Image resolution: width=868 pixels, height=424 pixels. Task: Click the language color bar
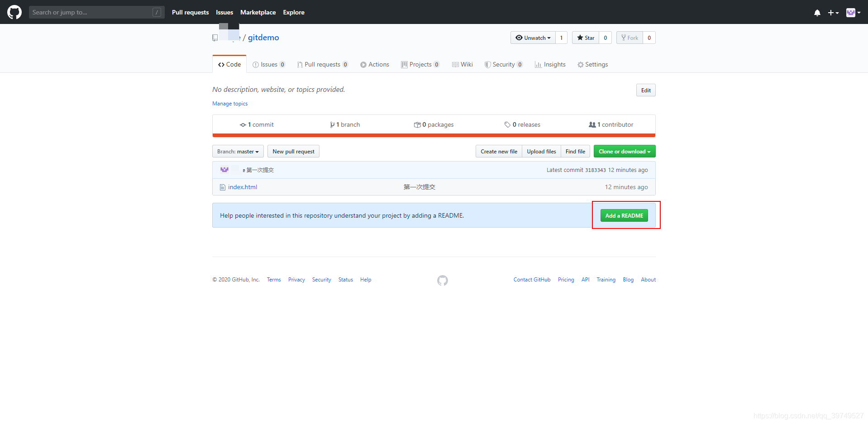pos(434,135)
